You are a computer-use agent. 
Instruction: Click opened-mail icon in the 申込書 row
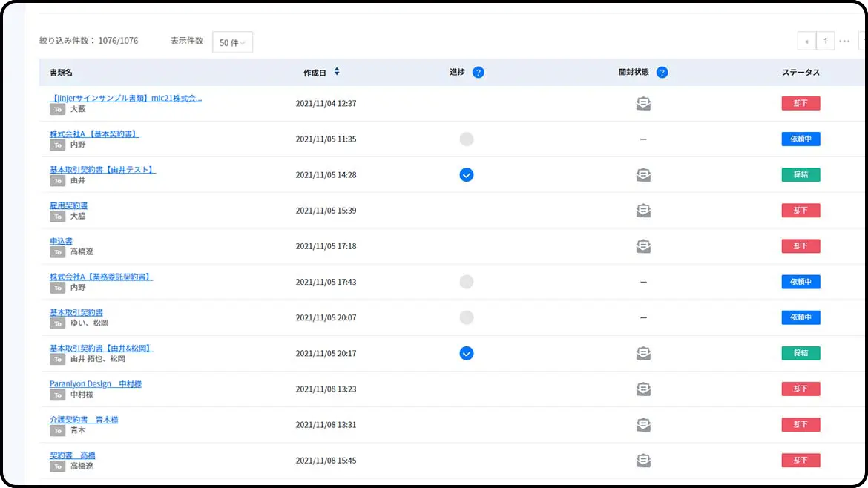pyautogui.click(x=643, y=246)
